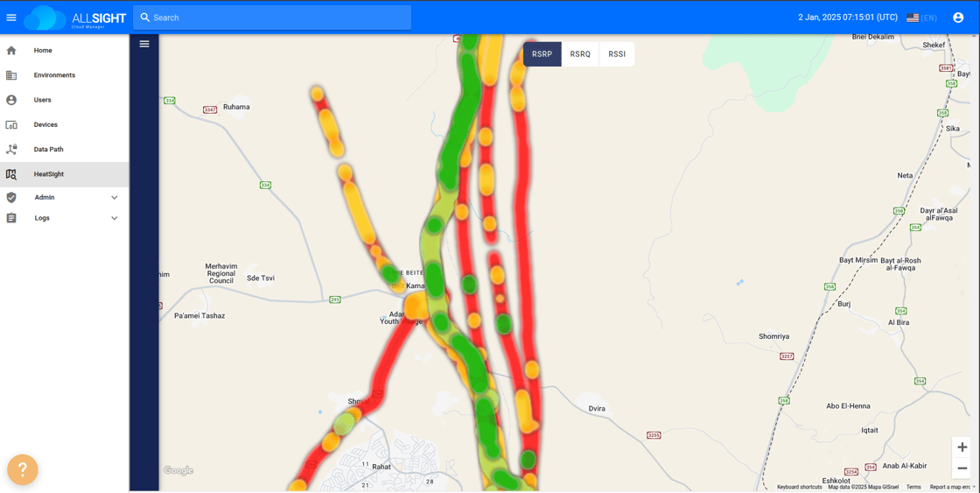
Task: Open Environments via its building icon
Action: click(x=11, y=75)
